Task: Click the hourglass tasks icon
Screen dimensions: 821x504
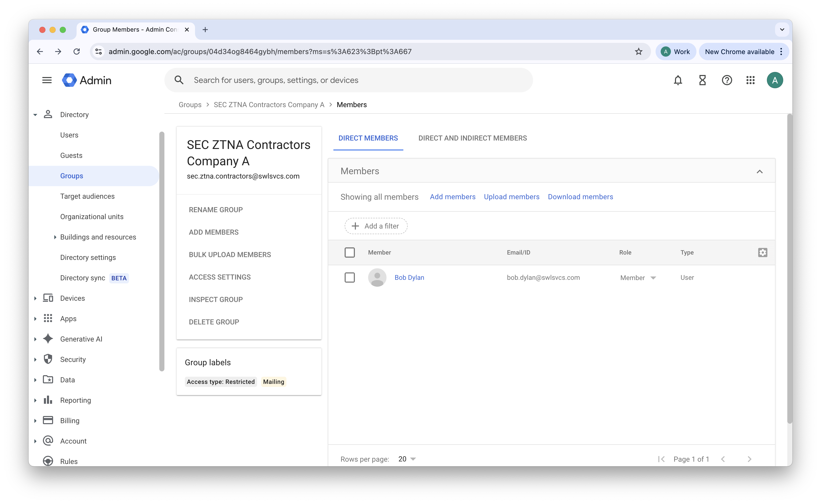Action: click(702, 80)
